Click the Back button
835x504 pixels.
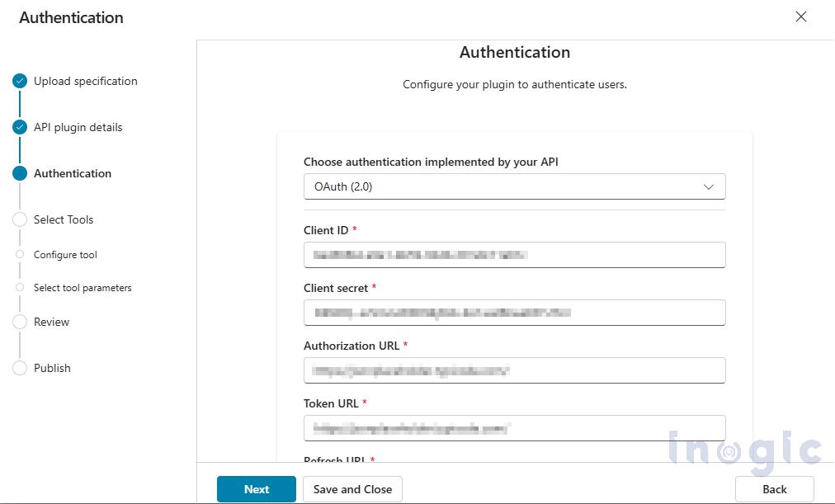tap(774, 488)
